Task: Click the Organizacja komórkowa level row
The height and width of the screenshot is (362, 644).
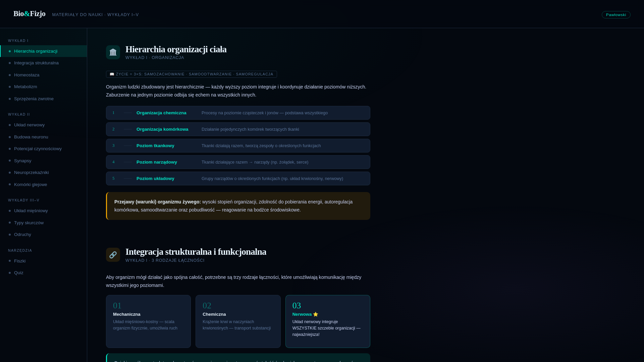Action: coord(238,129)
